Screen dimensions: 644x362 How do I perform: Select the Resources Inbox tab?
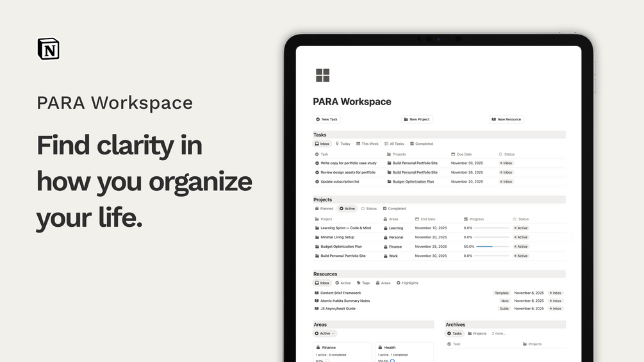click(322, 283)
